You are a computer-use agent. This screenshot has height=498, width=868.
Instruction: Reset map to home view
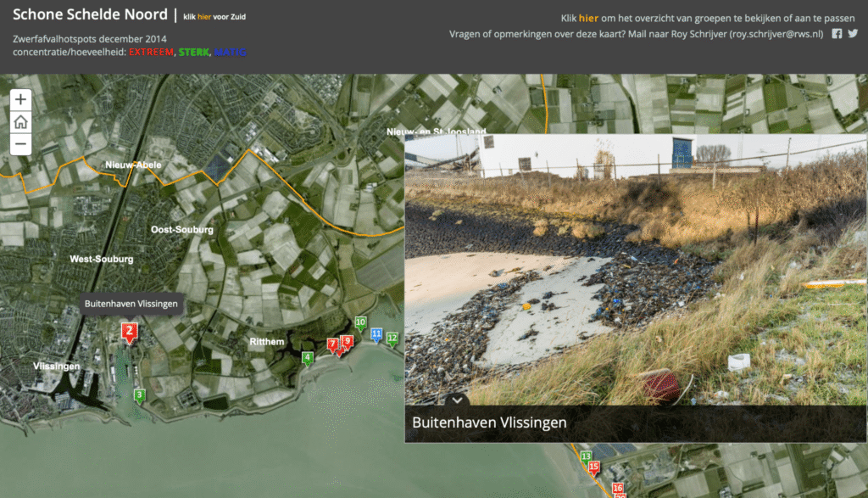(x=21, y=122)
